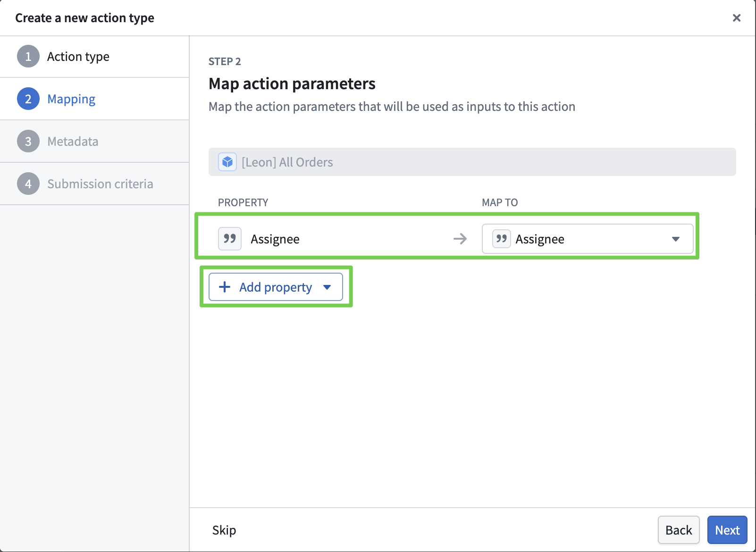Screen dimensions: 756x552
Task: Select the Metadata step label
Action: (x=73, y=142)
